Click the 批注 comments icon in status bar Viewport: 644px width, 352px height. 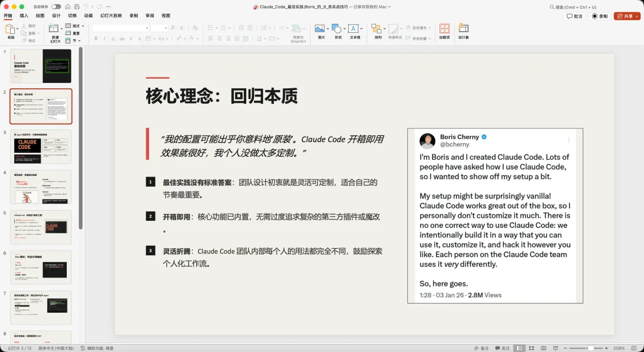tap(503, 348)
